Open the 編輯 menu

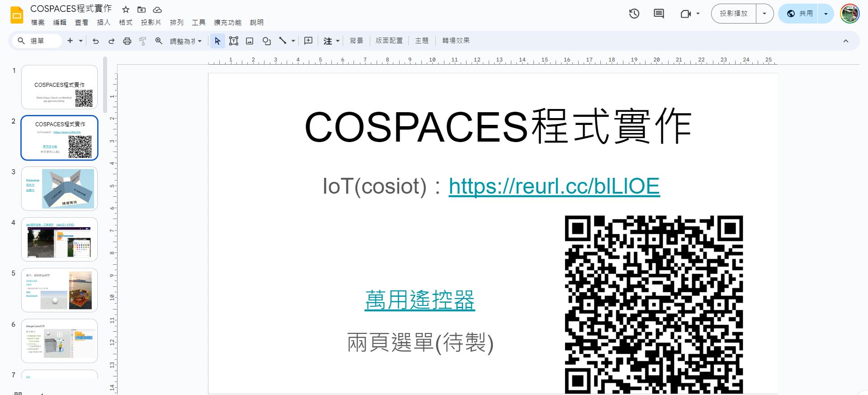[60, 22]
